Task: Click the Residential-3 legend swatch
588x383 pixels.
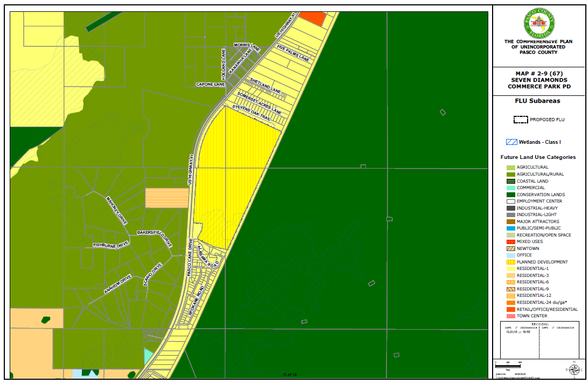Action: click(x=509, y=275)
